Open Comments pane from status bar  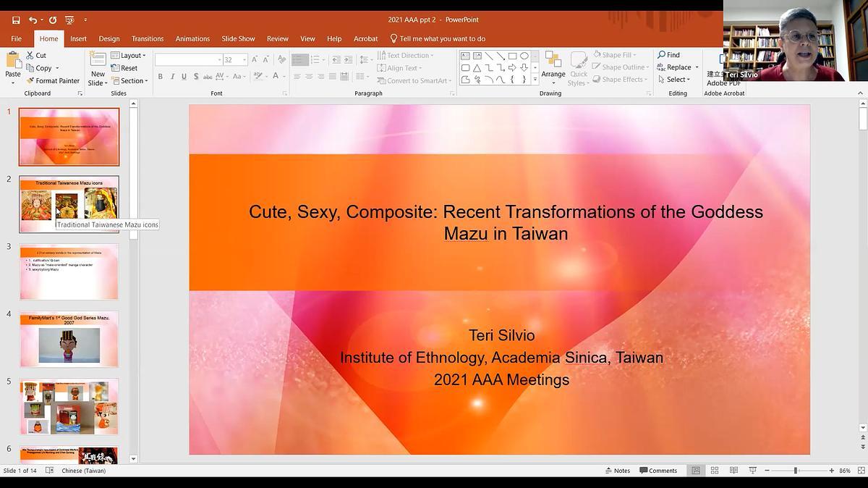[658, 471]
